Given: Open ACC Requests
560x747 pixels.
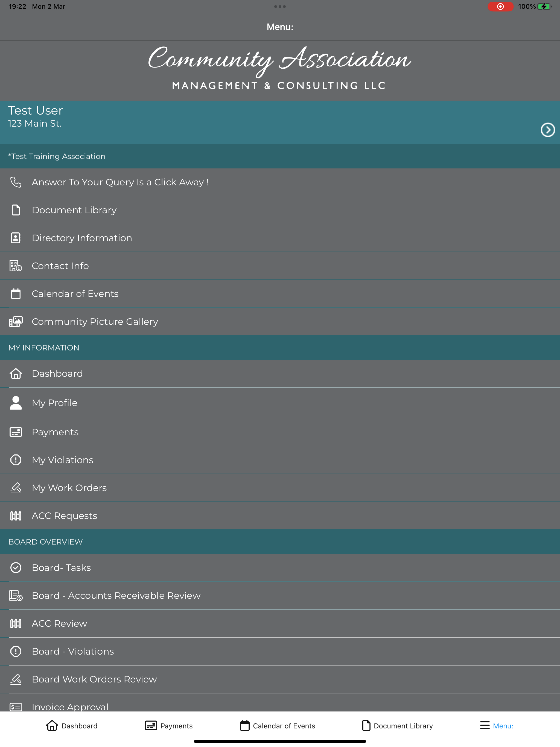Looking at the screenshot, I should click(280, 516).
